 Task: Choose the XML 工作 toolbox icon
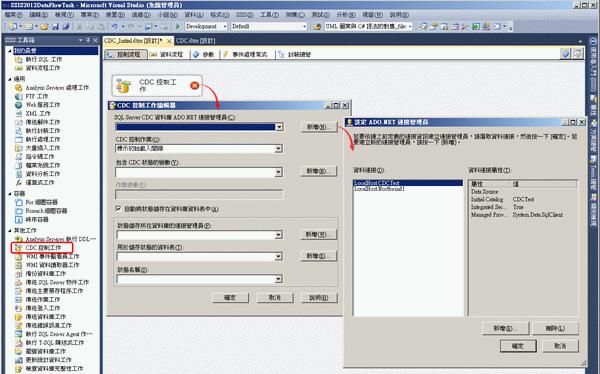(x=18, y=113)
